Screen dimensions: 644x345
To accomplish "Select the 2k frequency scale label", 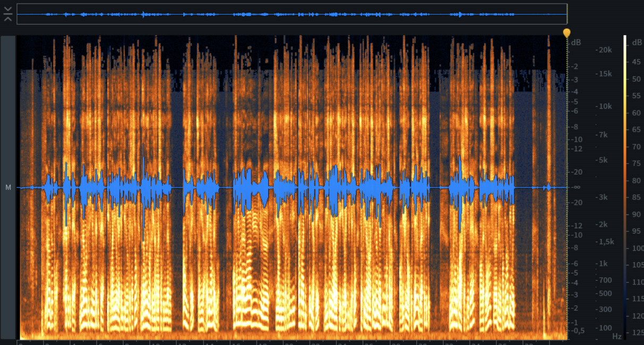I will click(x=602, y=225).
